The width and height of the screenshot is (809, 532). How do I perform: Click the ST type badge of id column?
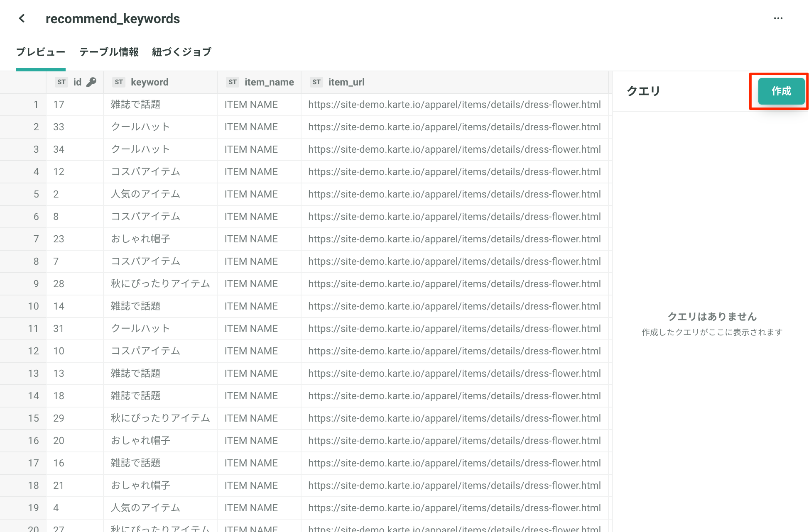click(x=61, y=82)
